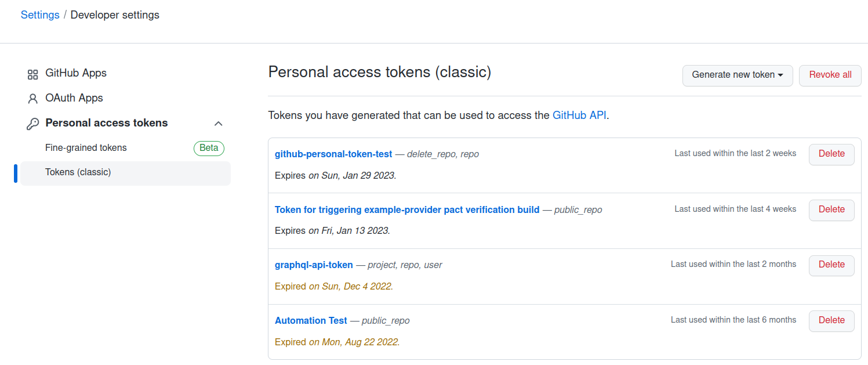Screen dimensions: 868x365
Task: Open the Automation Test token
Action: tap(311, 320)
